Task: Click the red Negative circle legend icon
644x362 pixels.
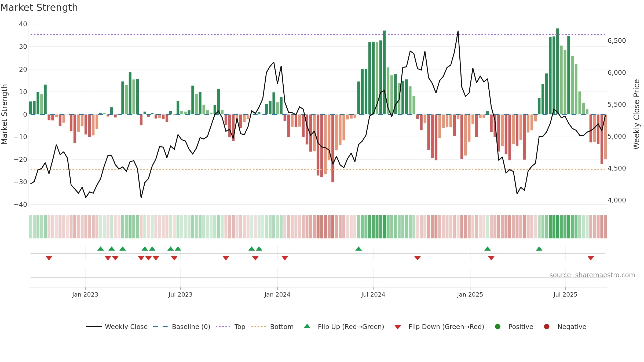Action: point(547,327)
